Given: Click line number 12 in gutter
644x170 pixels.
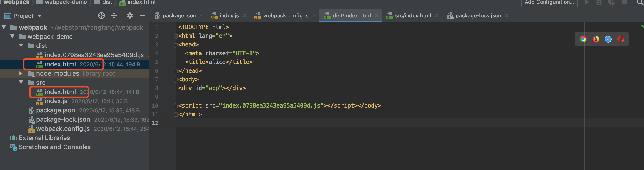Looking at the screenshot, I should [x=155, y=123].
